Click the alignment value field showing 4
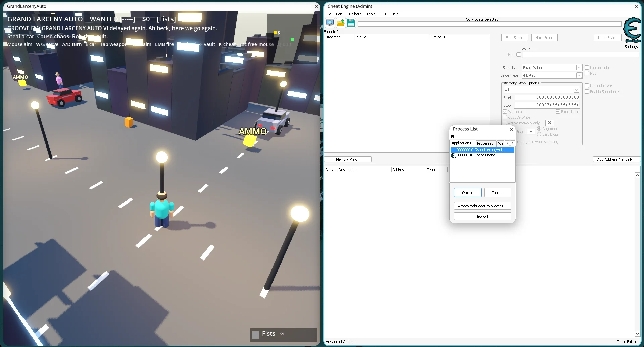The height and width of the screenshot is (347, 644). pyautogui.click(x=531, y=131)
